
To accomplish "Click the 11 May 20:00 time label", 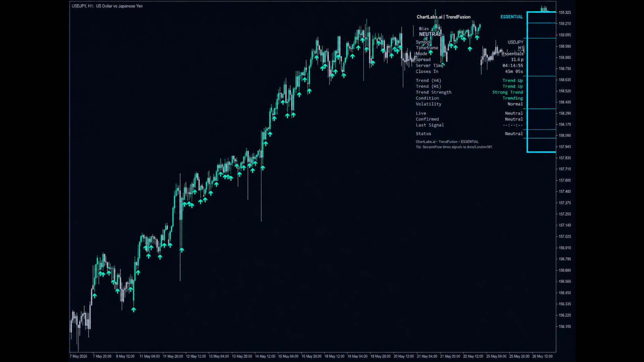I will tap(173, 356).
